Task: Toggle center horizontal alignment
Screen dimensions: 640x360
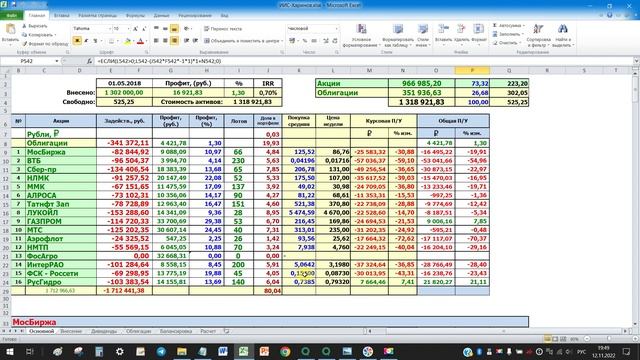Action: pos(165,41)
